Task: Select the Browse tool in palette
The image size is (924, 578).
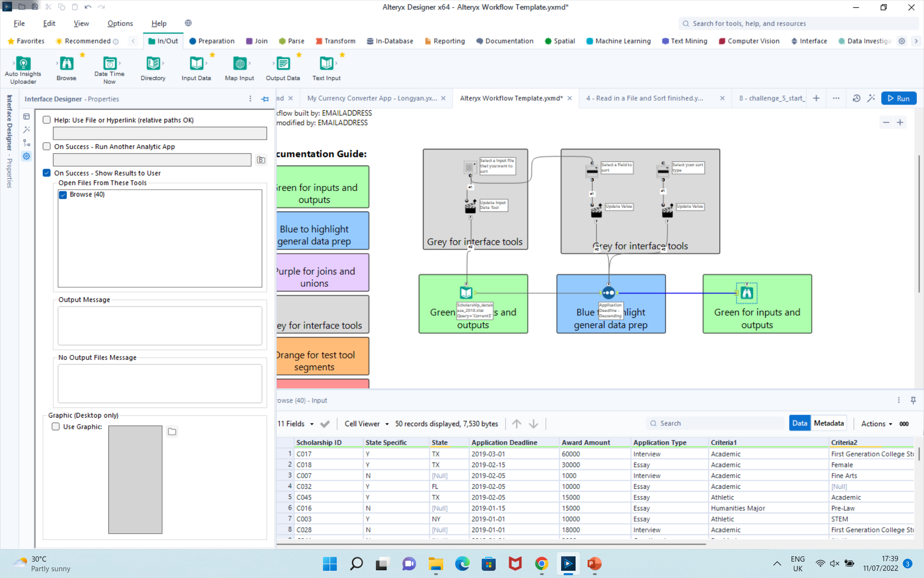Action: [66, 69]
